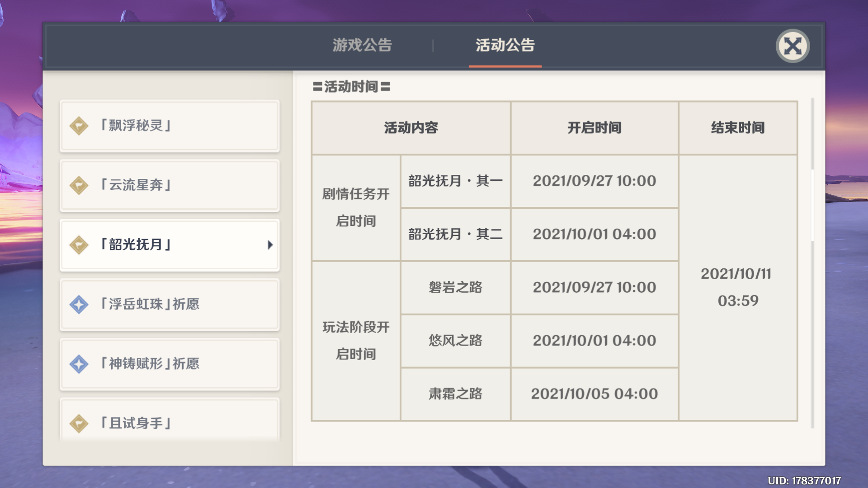This screenshot has width=868, height=488.
Task: Click the wish star icon beside 「神铸赋形」祈愿
Action: click(79, 364)
